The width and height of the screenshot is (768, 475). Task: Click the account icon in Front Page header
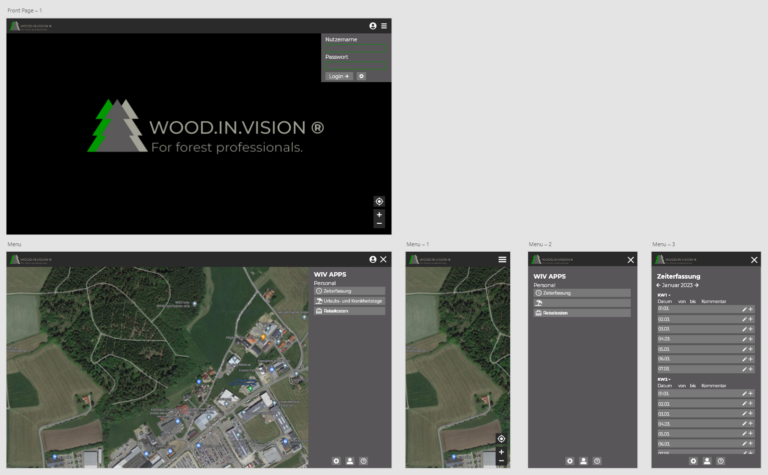tap(373, 26)
